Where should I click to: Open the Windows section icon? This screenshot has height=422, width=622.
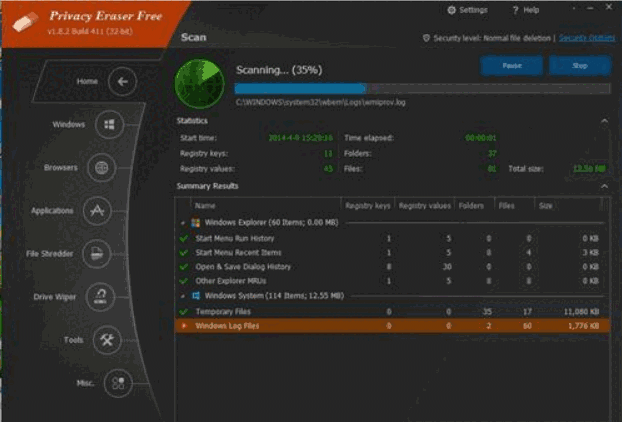[110, 125]
